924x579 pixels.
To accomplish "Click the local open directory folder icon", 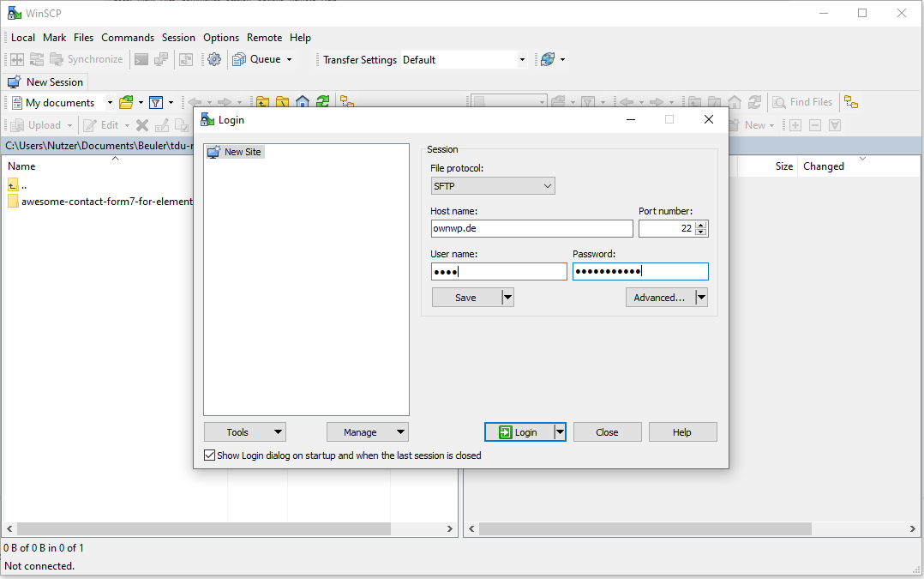I will pos(126,103).
